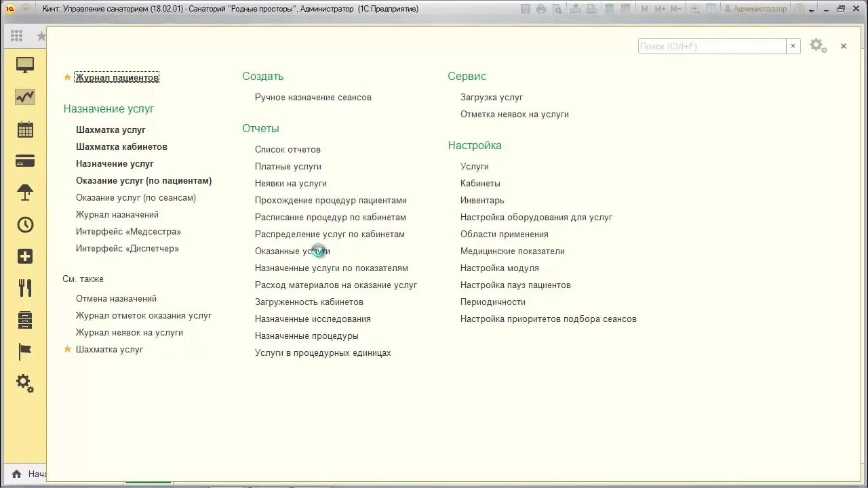Open the sections grid menu icon
The width and height of the screenshot is (868, 488).
pos(16,36)
